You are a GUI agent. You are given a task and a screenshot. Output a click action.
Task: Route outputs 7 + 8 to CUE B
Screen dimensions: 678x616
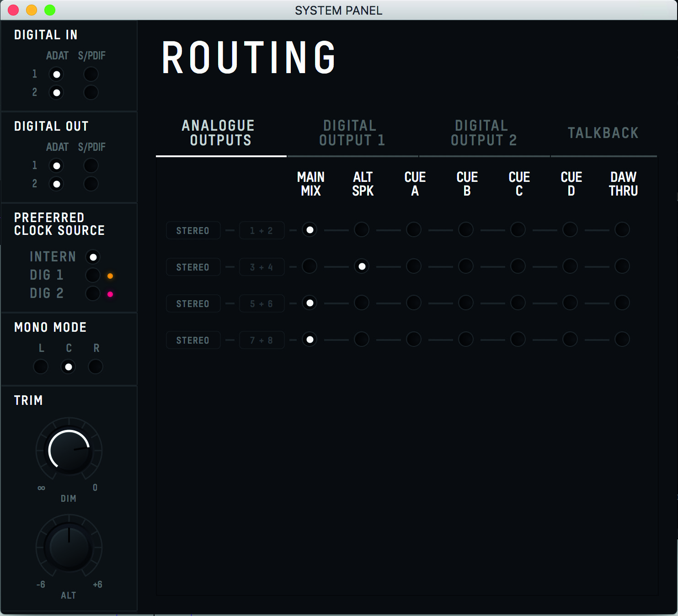click(x=466, y=339)
